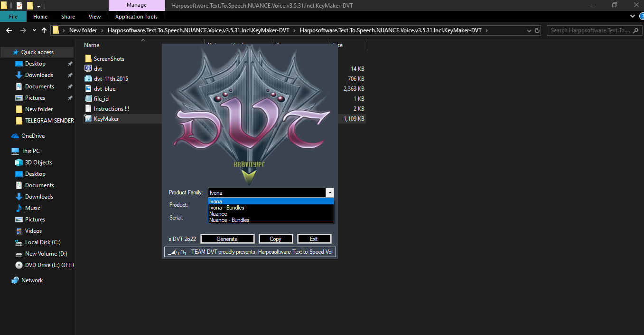Open Explorer Help question mark icon

[641, 16]
